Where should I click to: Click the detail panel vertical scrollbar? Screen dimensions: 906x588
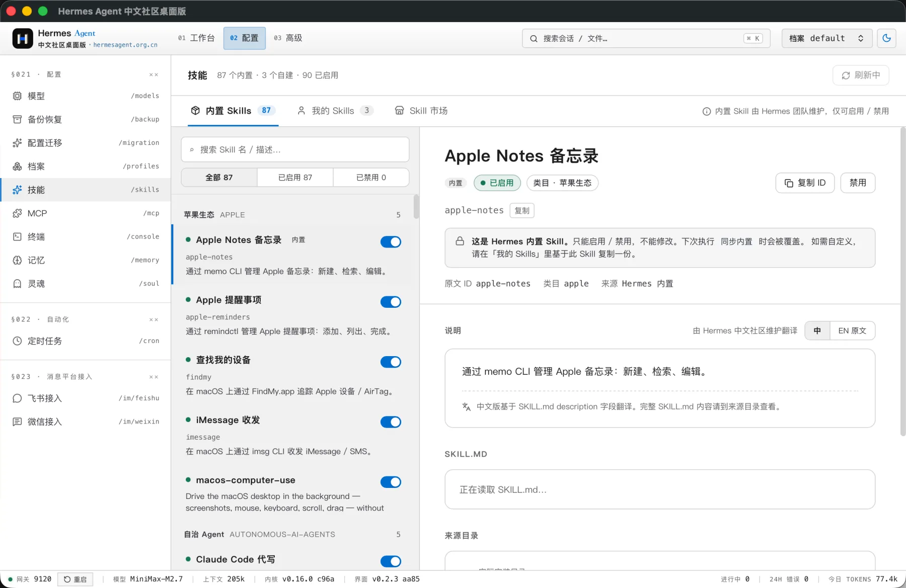point(902,282)
